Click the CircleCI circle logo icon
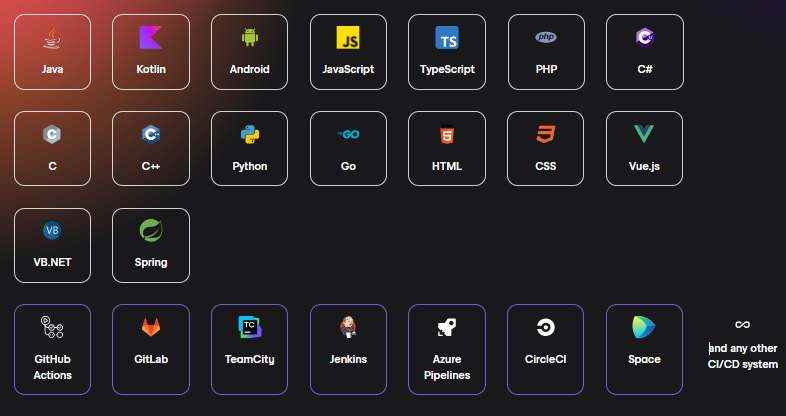This screenshot has height=416, width=786. [545, 327]
